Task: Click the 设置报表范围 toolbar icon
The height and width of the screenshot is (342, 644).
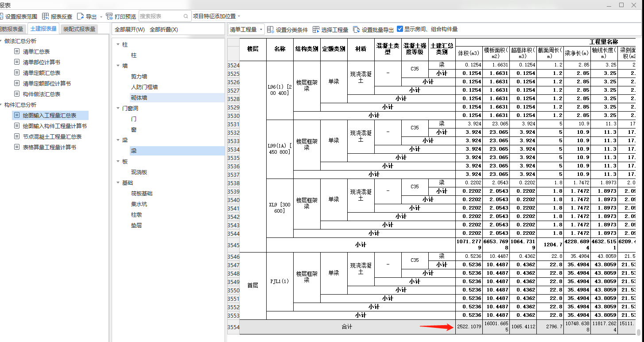Action: click(1, 16)
